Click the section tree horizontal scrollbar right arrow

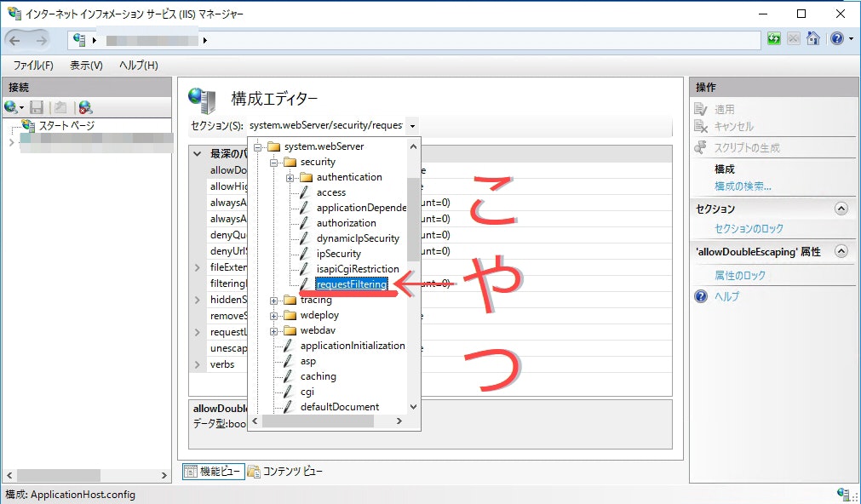tap(399, 421)
